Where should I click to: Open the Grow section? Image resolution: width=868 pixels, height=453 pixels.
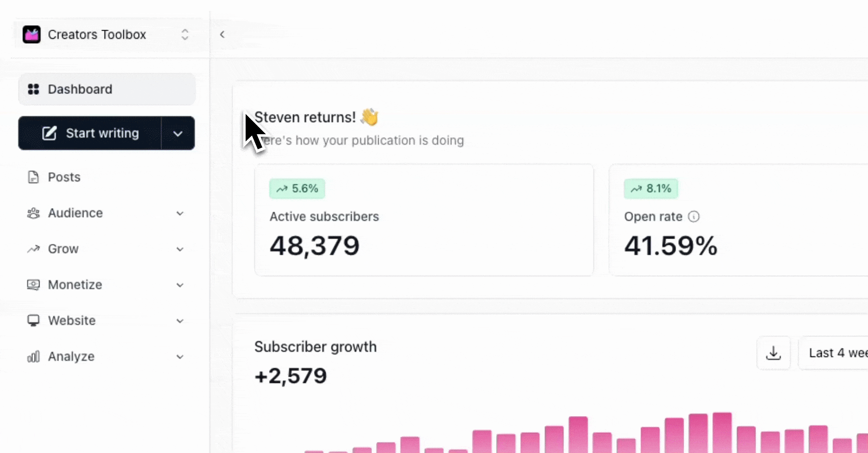pyautogui.click(x=107, y=249)
